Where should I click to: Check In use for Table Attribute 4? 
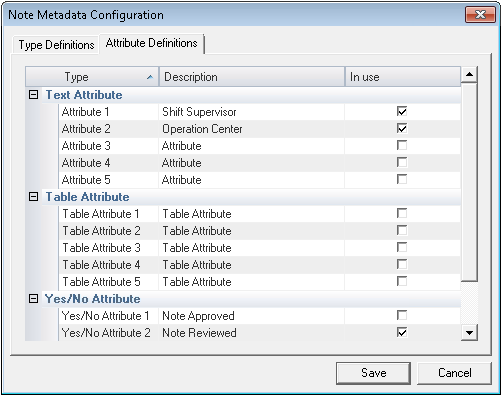point(402,264)
